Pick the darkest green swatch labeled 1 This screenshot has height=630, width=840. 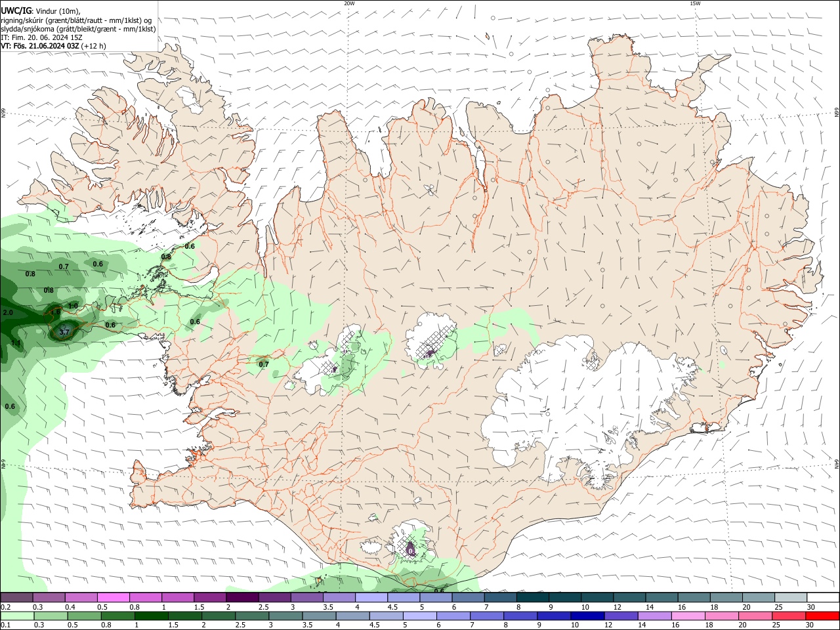point(151,616)
